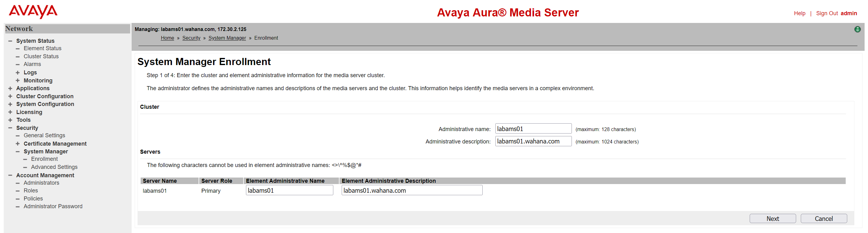
Task: Focus the Element Administrative Description field
Action: click(x=411, y=191)
